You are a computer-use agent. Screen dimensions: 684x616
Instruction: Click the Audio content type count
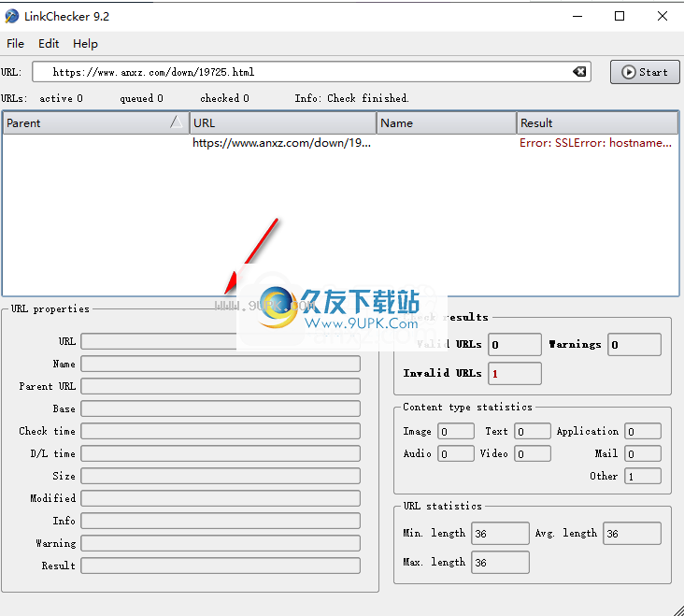pos(456,453)
